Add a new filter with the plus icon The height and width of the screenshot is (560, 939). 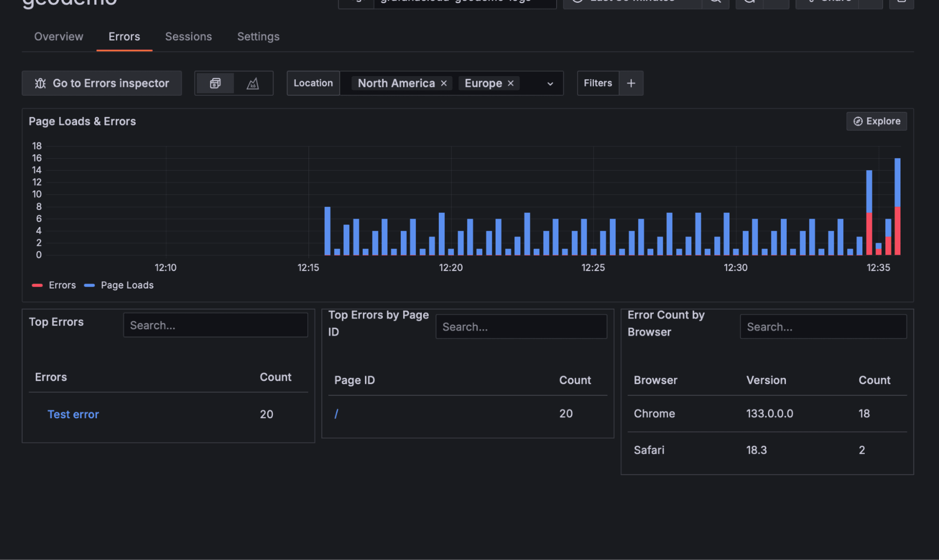tap(631, 83)
